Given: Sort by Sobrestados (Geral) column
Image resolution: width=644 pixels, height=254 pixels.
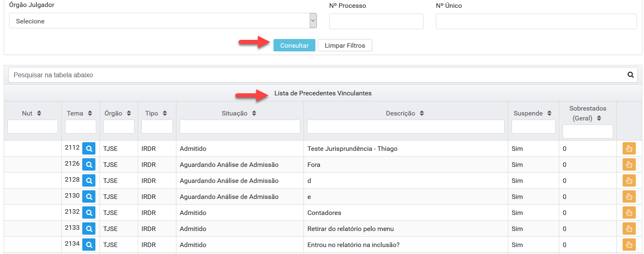Looking at the screenshot, I should 599,118.
